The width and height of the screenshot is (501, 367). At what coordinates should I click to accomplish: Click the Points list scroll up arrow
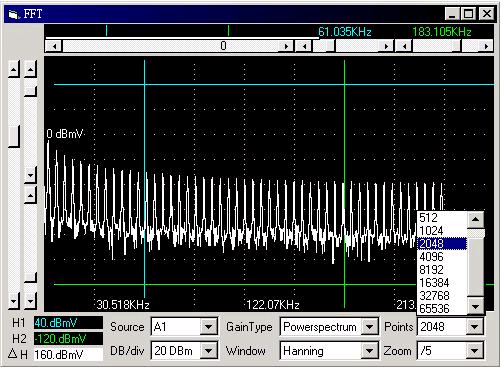(x=475, y=220)
